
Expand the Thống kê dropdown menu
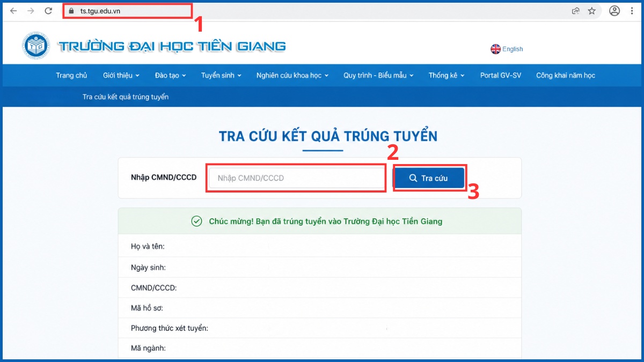(x=447, y=75)
